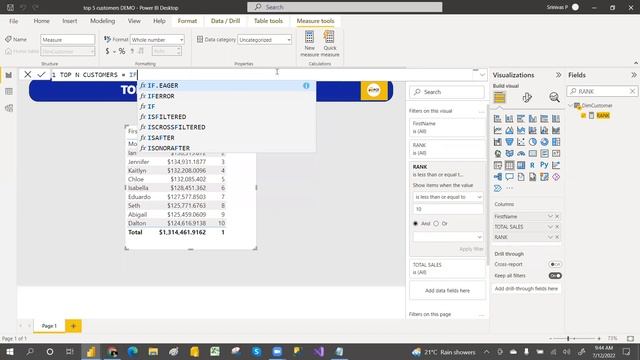Select the Page 1 tab
Screen dimensions: 640x360
pyautogui.click(x=49, y=326)
